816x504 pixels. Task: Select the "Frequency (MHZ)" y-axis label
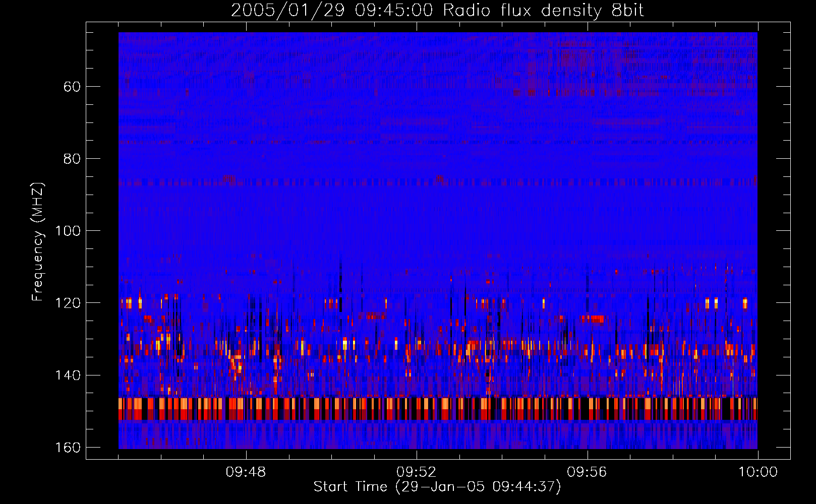pos(38,242)
